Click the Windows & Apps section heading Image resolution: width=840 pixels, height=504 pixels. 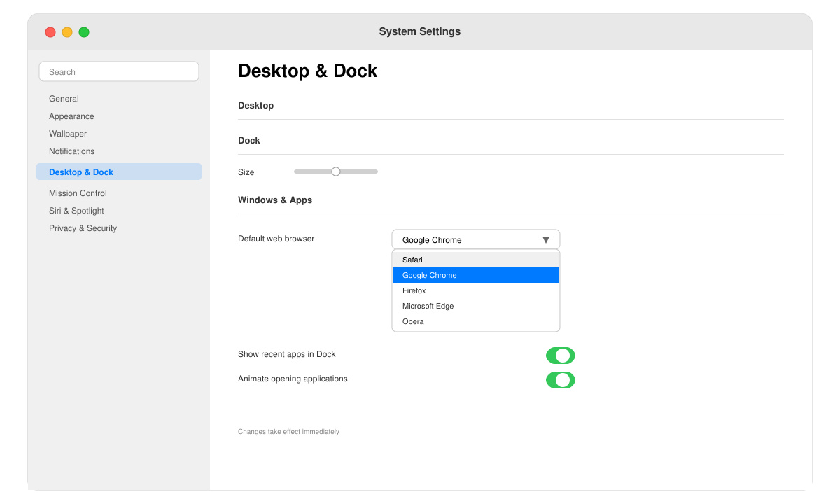coord(275,200)
